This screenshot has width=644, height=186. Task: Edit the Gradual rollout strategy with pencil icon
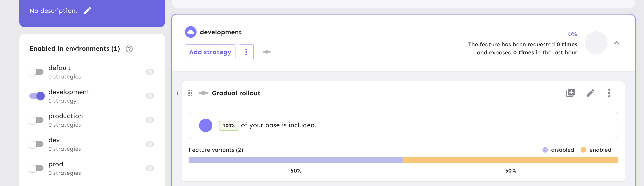[591, 93]
